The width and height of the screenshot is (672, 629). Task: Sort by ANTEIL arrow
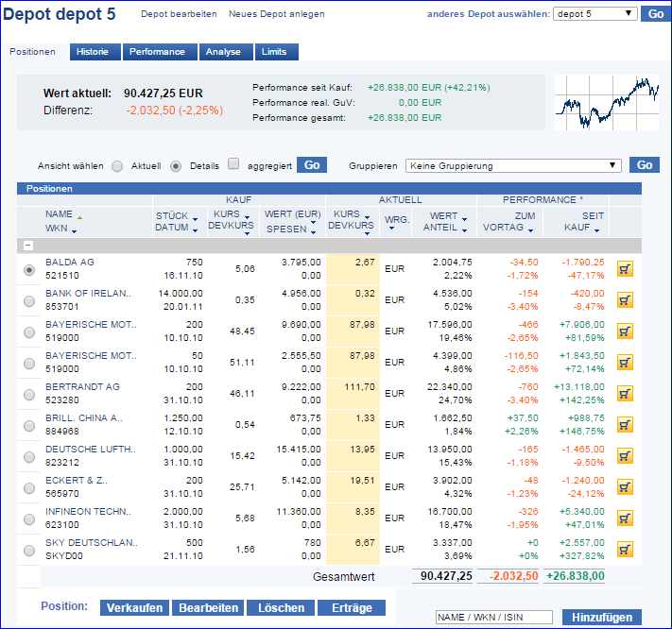pyautogui.click(x=465, y=230)
